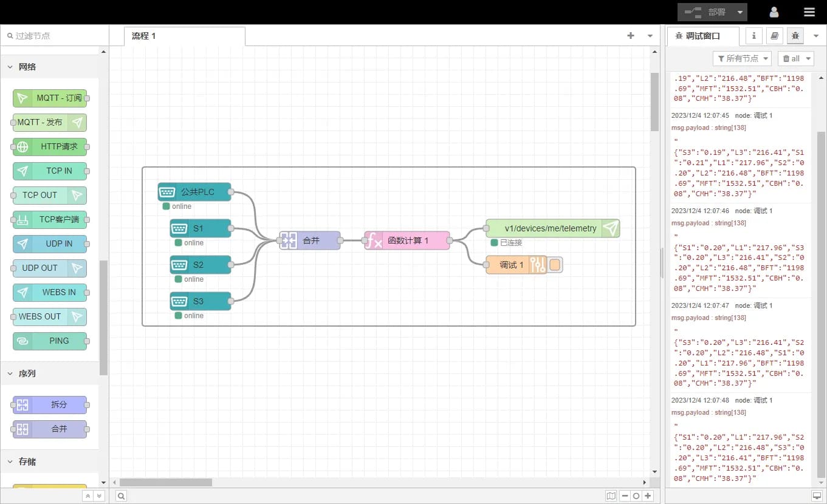Open the 所有节点 filter dropdown
This screenshot has height=504, width=827.
click(x=741, y=58)
